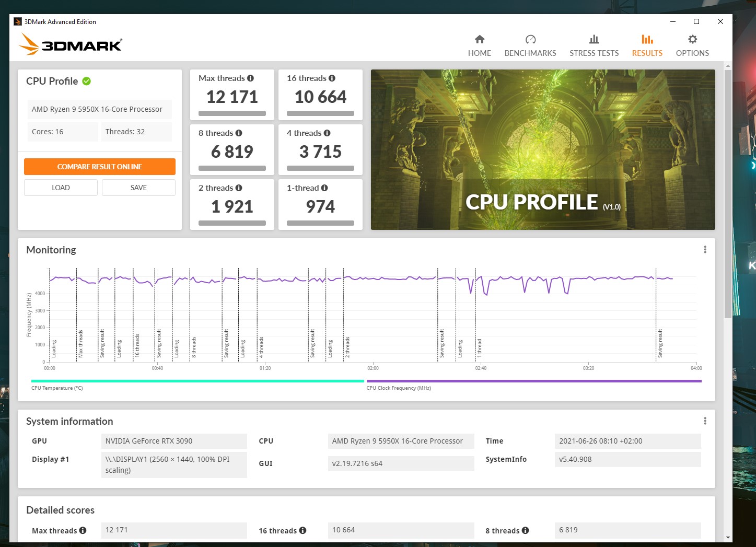Click the 'Threads: 32' field
The width and height of the screenshot is (756, 547).
coord(136,132)
